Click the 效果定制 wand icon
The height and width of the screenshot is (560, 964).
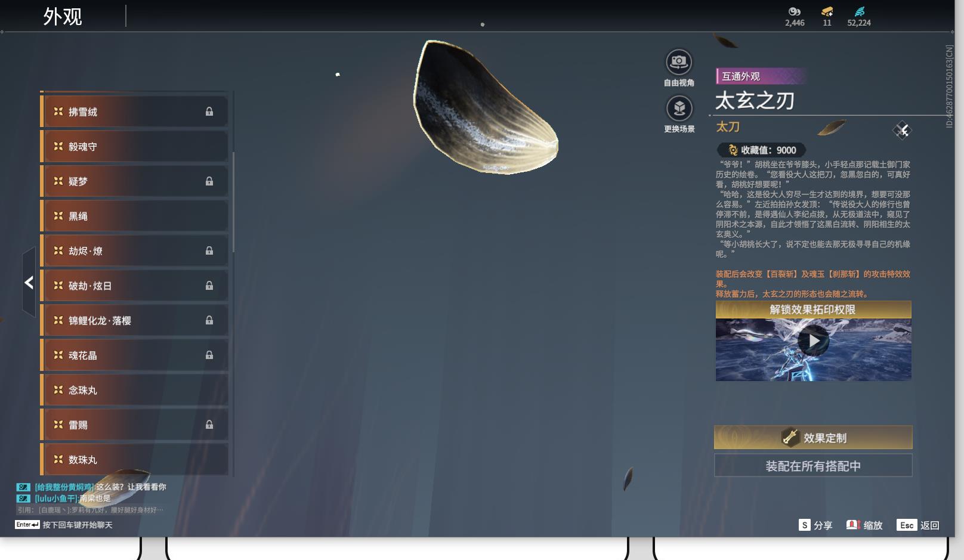tap(790, 438)
